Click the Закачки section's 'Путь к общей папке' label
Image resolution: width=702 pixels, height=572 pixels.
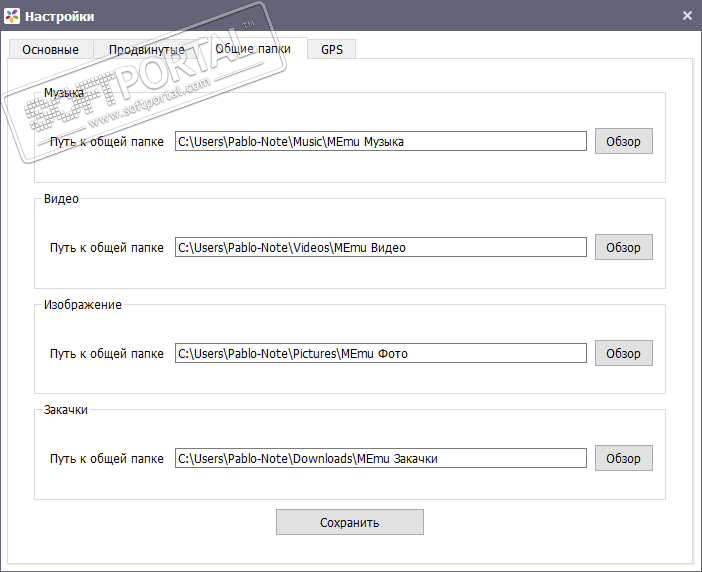coord(106,459)
